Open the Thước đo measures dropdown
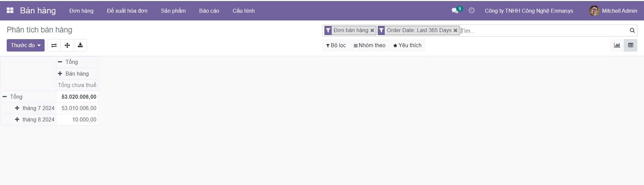The width and height of the screenshot is (644, 185). tap(25, 45)
